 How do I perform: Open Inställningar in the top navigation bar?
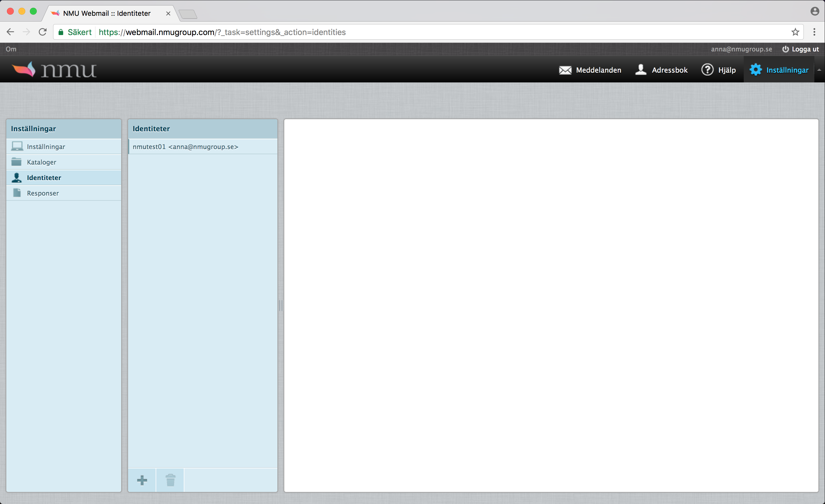coord(779,70)
